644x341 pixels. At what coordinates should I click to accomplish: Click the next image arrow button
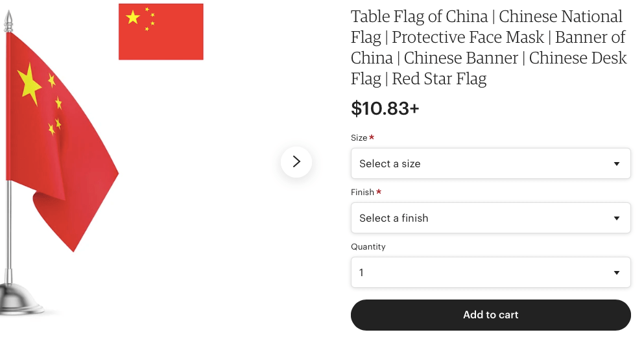coord(296,162)
